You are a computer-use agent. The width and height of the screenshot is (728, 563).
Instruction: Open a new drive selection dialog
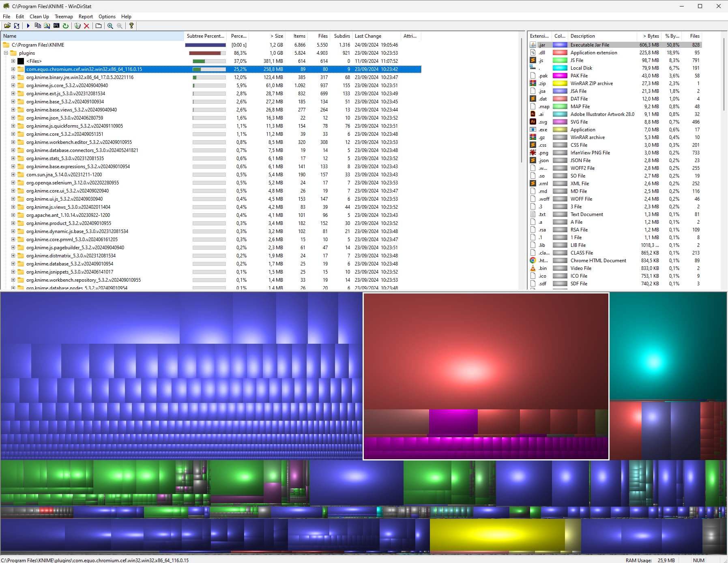point(7,26)
